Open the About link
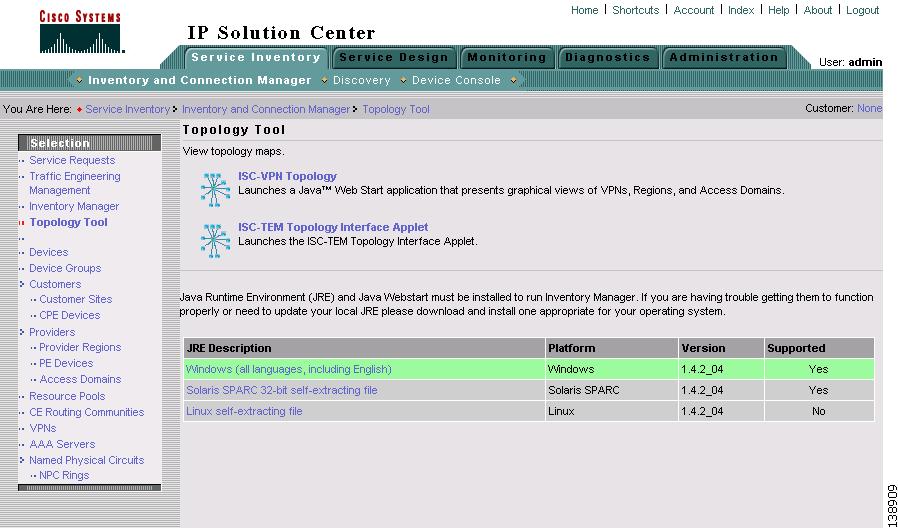The image size is (898, 528). tap(817, 10)
